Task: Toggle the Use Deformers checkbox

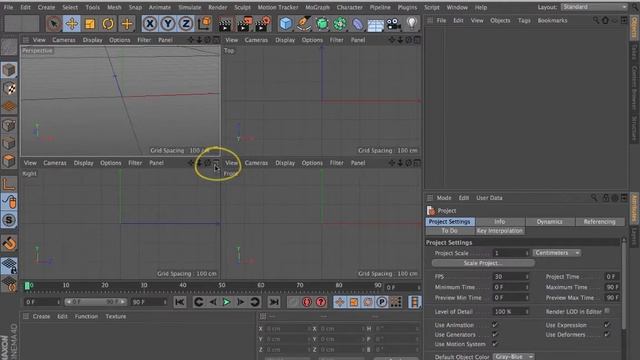Action: pyautogui.click(x=607, y=334)
